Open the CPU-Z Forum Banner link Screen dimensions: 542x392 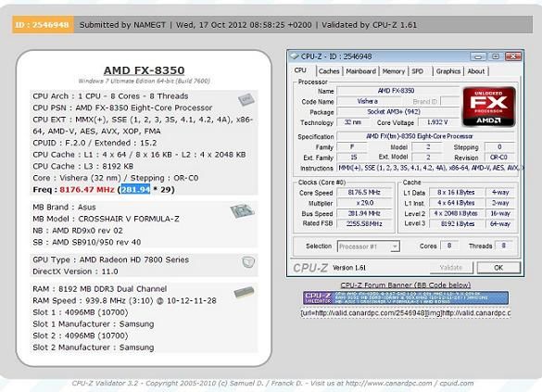coord(406,285)
